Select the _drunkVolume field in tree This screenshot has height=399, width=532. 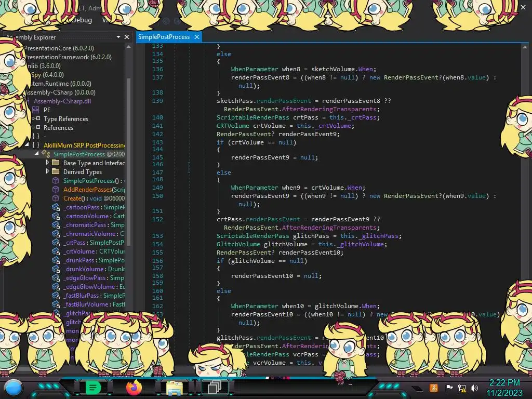[x=94, y=269]
